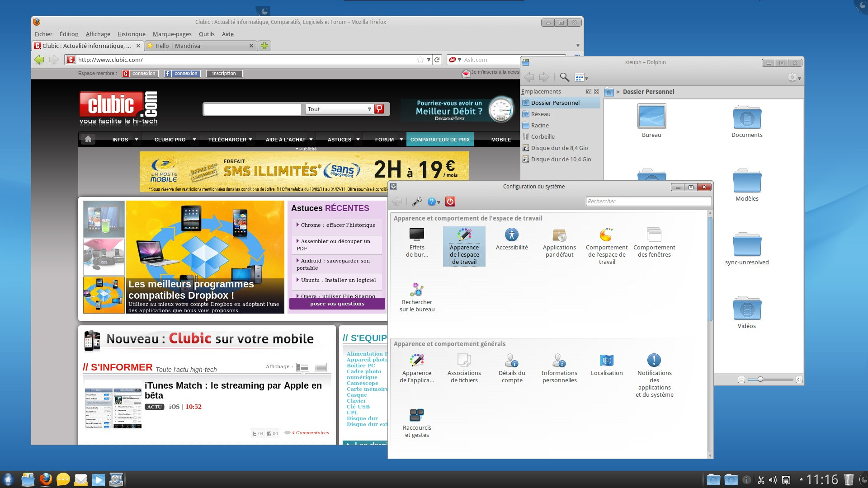
Task: Click the search magnifier in Dolphin toolbar
Action: tap(564, 78)
